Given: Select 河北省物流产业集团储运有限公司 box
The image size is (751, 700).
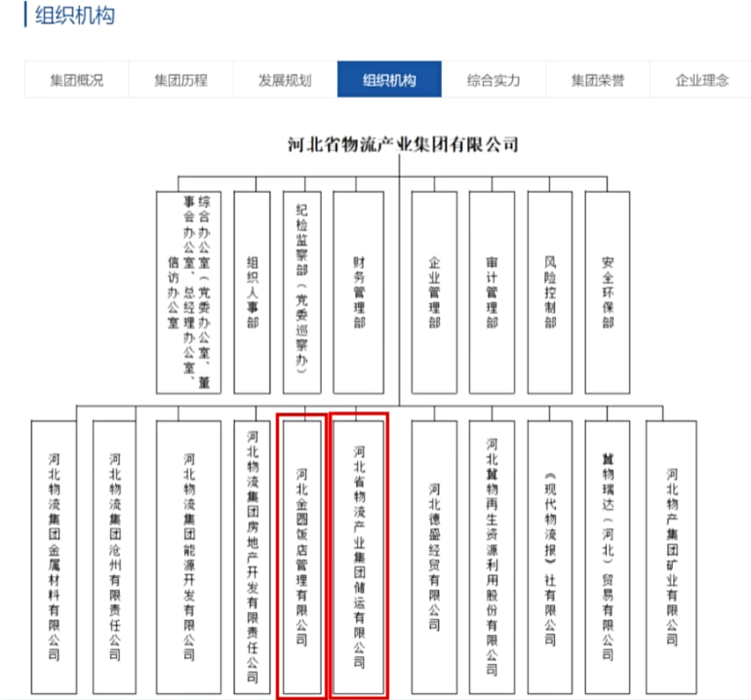Looking at the screenshot, I should (x=359, y=558).
